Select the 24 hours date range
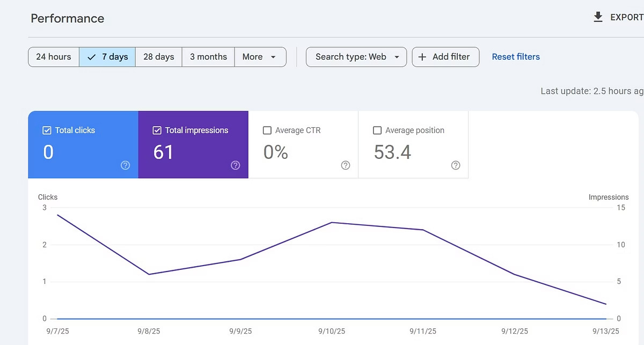This screenshot has width=644, height=345. click(x=54, y=57)
